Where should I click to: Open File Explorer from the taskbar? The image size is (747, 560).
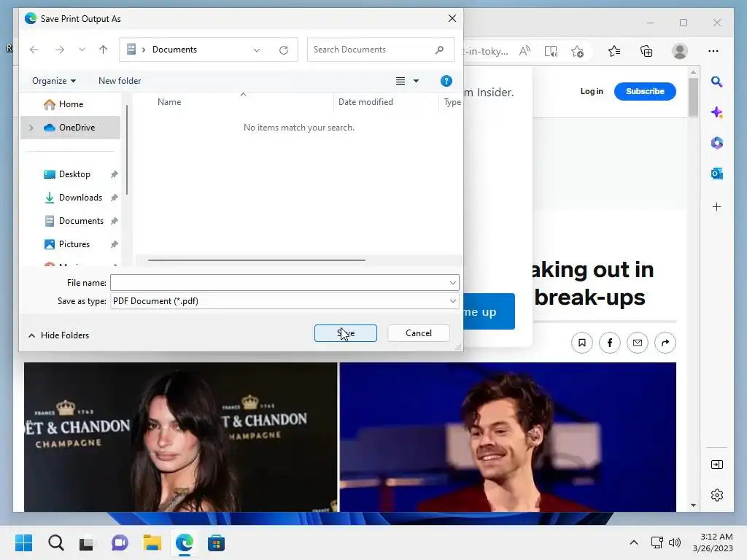coord(152,542)
